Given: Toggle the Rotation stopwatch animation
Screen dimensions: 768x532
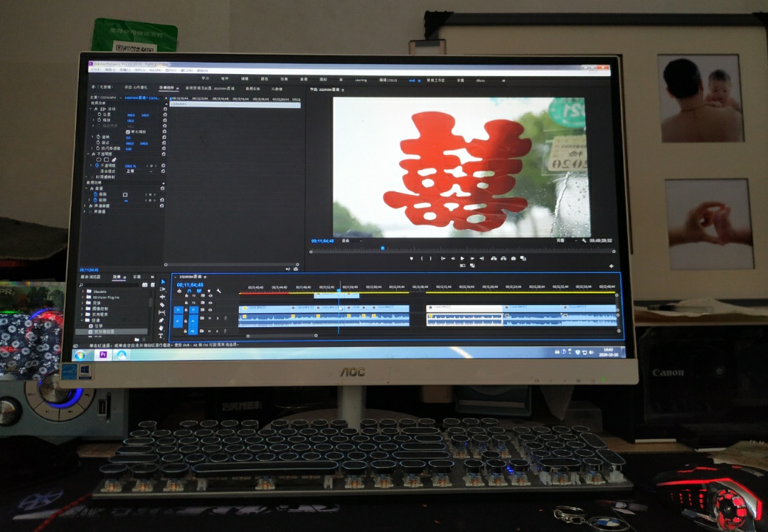Looking at the screenshot, I should point(98,137).
